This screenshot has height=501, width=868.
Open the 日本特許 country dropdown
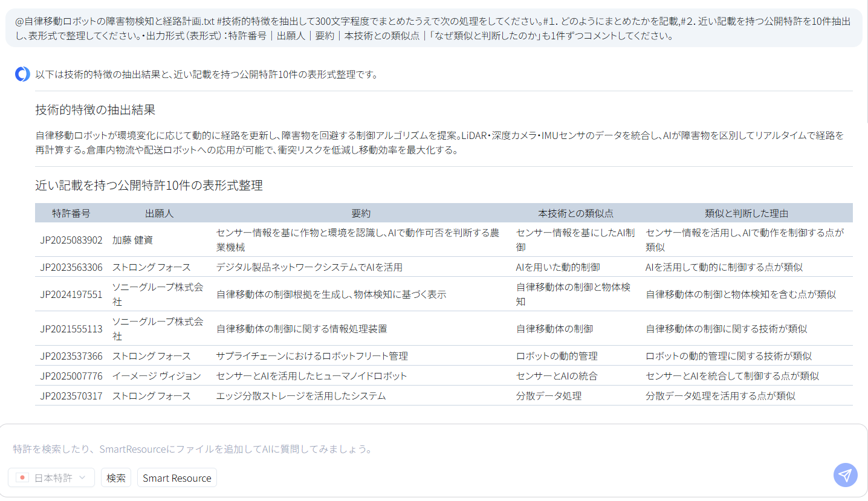(x=51, y=477)
